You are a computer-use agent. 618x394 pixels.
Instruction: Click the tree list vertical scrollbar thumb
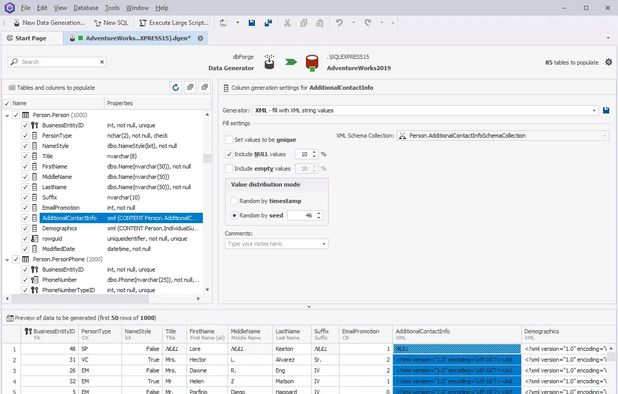(207, 158)
